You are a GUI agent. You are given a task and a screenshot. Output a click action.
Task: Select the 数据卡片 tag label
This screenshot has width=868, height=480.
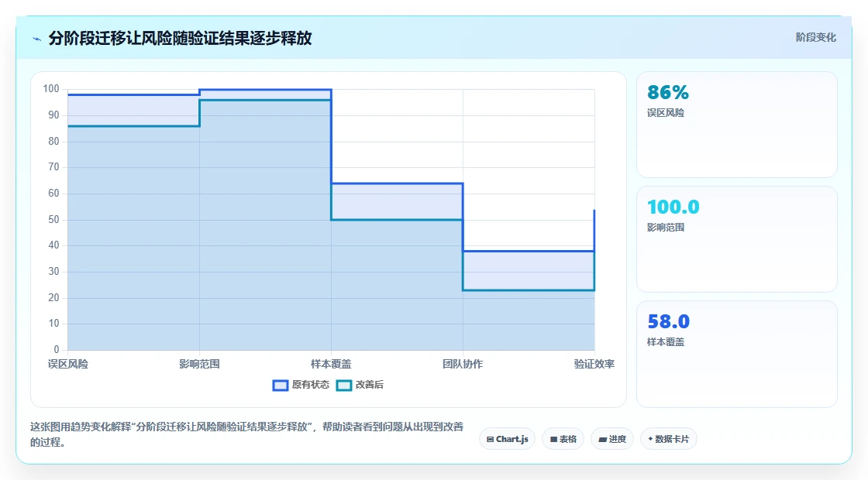pyautogui.click(x=672, y=439)
